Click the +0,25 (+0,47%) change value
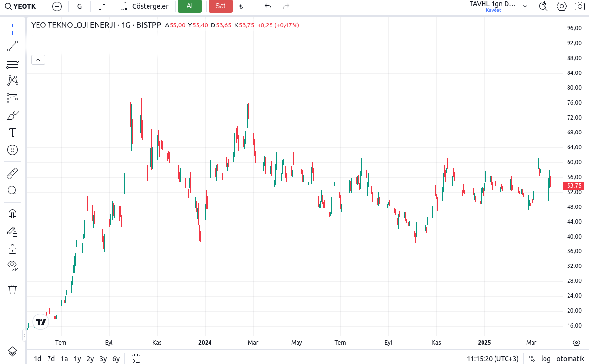The height and width of the screenshot is (364, 594). (x=278, y=25)
